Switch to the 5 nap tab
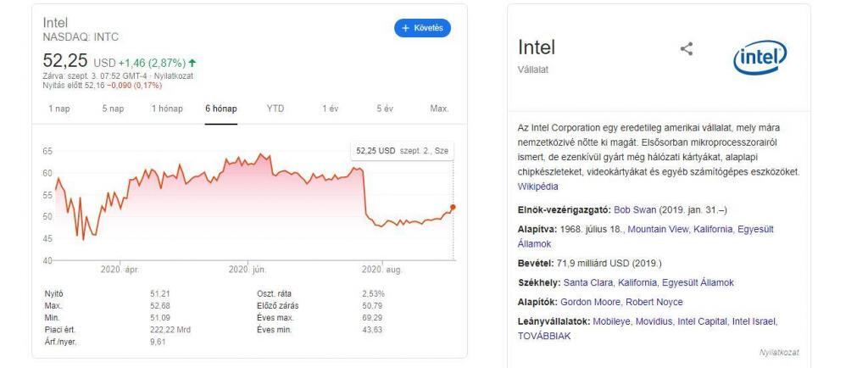Image resolution: width=868 pixels, height=368 pixels. (113, 109)
